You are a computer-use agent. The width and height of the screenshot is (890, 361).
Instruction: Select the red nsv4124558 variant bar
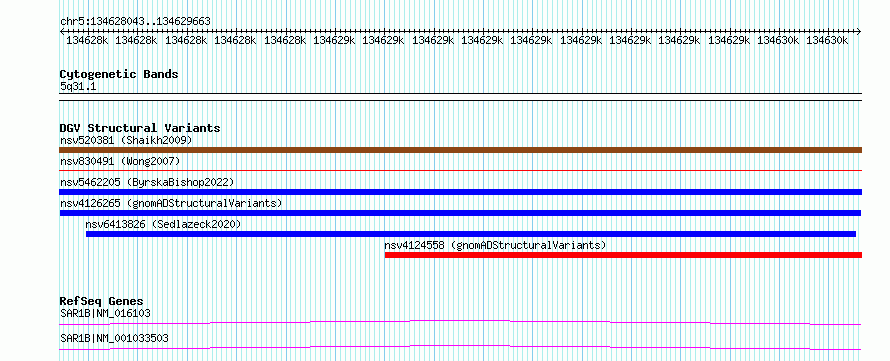click(623, 255)
